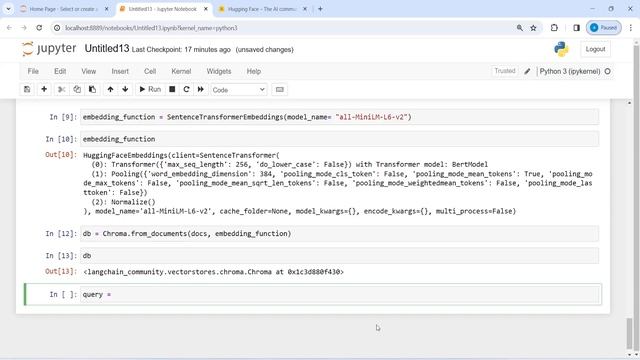Screen dimensions: 640x360
Task: Open the Help menu
Action: pyautogui.click(x=253, y=71)
